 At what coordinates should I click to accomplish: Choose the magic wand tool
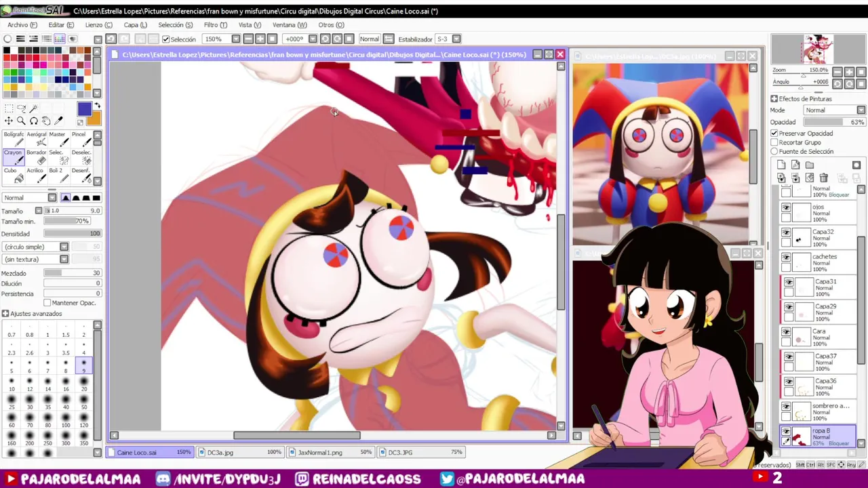click(33, 108)
